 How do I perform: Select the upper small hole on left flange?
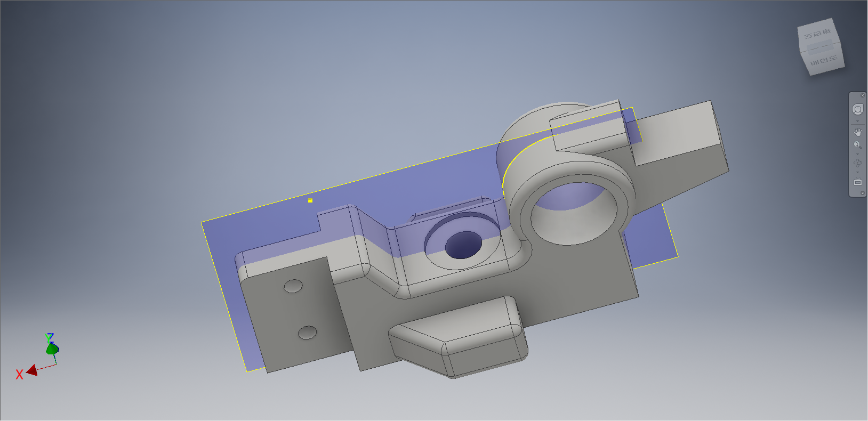293,287
